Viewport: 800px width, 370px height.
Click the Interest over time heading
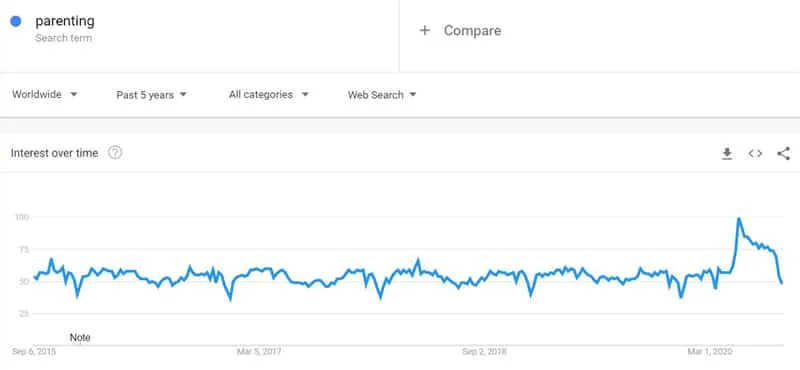point(54,153)
